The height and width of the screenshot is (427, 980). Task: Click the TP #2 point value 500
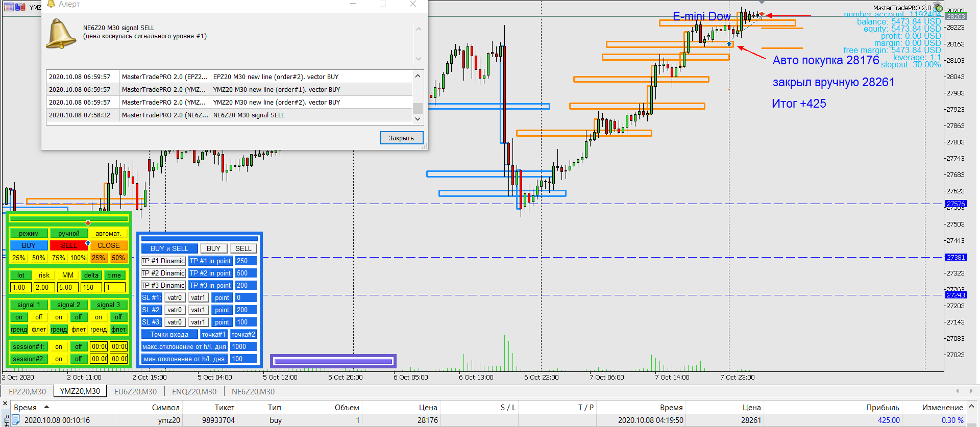click(246, 273)
